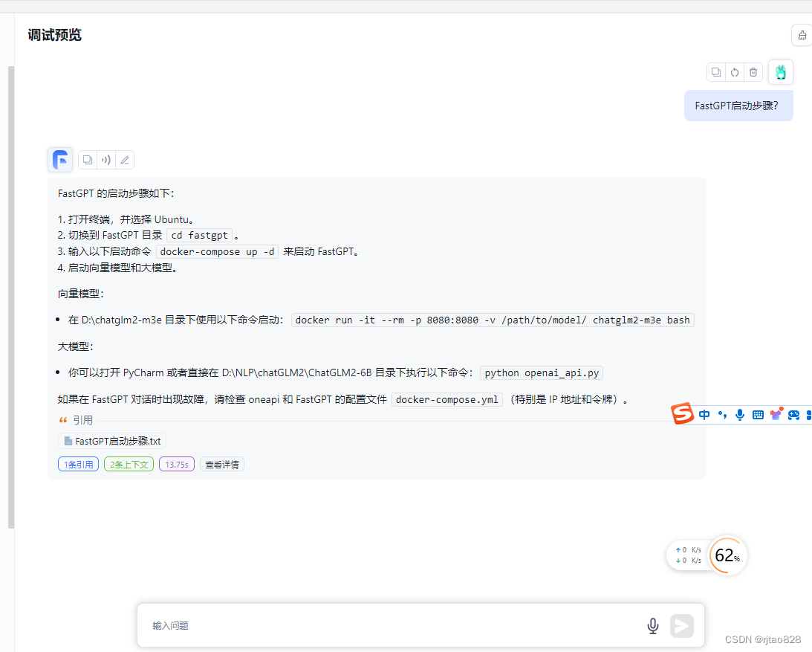Open voice input with the microphone icon
The image size is (812, 652).
652,626
